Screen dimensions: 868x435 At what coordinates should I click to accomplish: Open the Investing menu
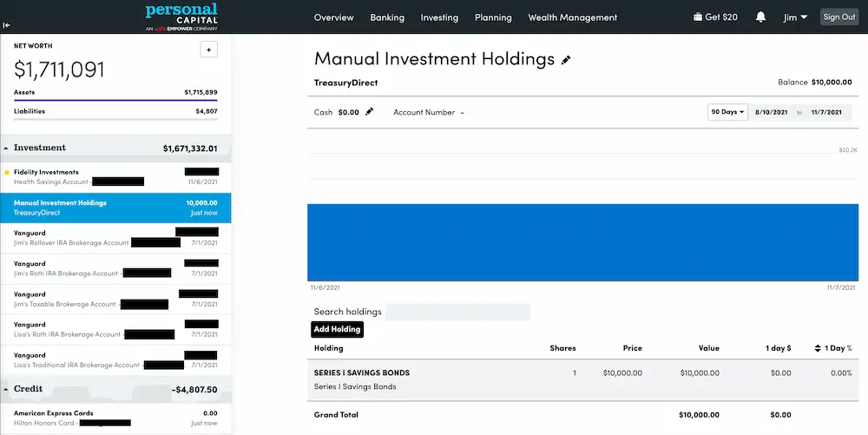click(x=439, y=17)
